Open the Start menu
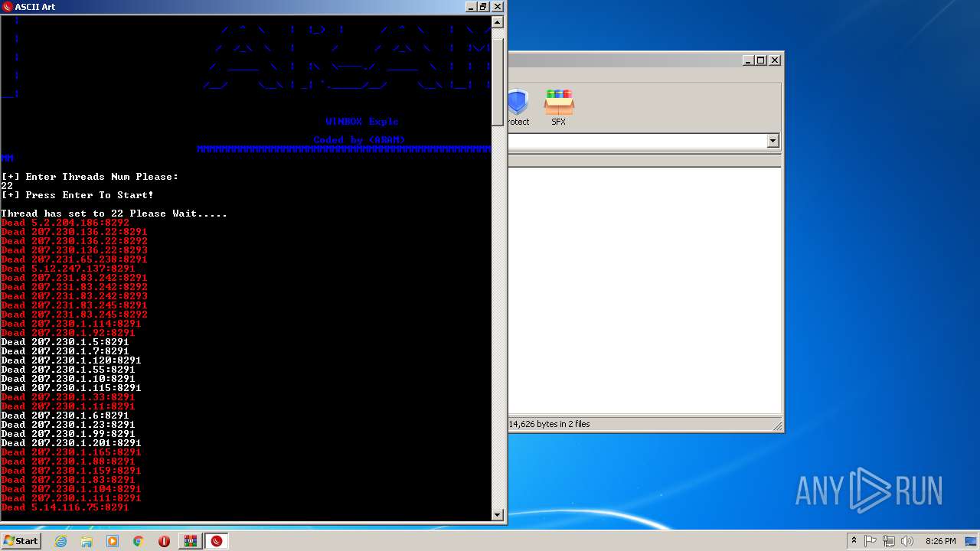The height and width of the screenshot is (551, 980). (x=21, y=541)
